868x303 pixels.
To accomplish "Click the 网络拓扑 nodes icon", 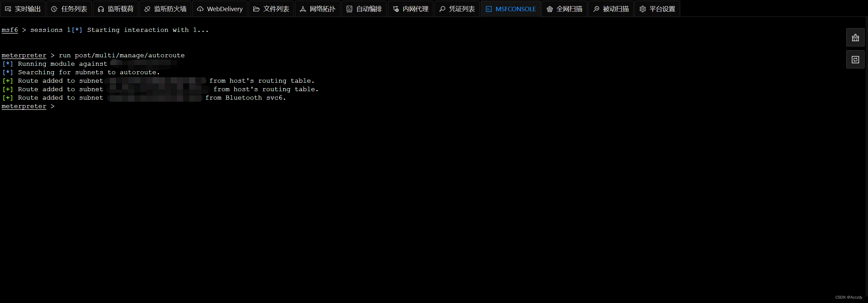I will click(303, 9).
